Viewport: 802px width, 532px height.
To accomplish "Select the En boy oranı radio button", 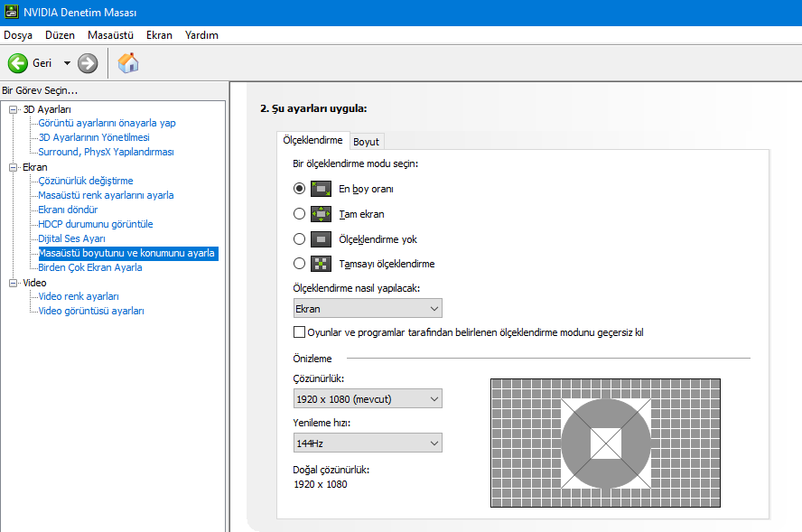I will click(299, 189).
